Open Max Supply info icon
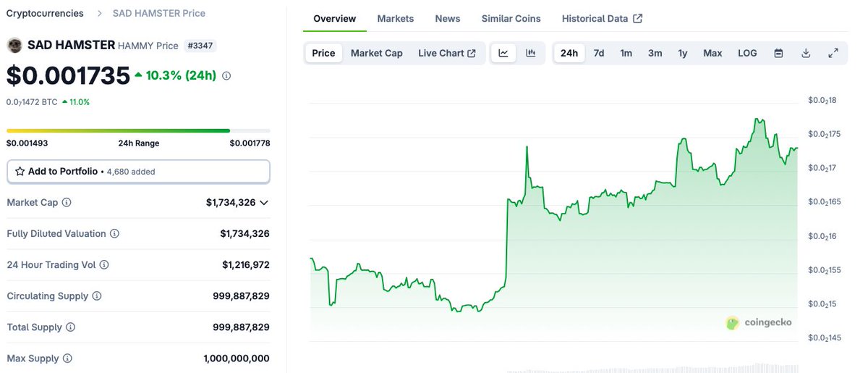The image size is (868, 373). [67, 359]
